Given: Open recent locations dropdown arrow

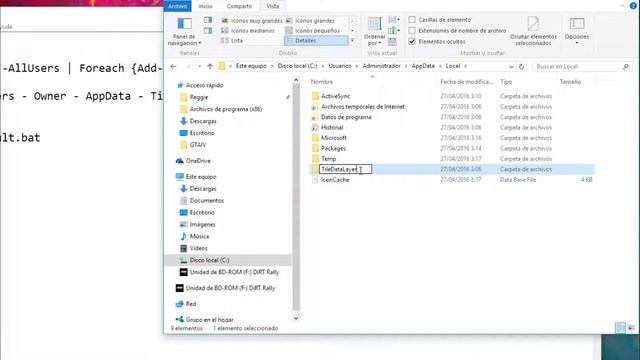Looking at the screenshot, I should (x=199, y=66).
